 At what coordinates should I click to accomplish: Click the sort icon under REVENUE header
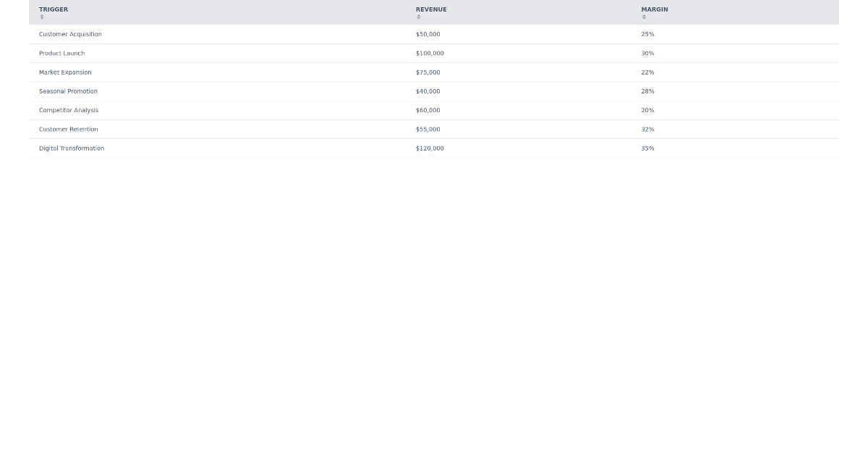point(418,16)
